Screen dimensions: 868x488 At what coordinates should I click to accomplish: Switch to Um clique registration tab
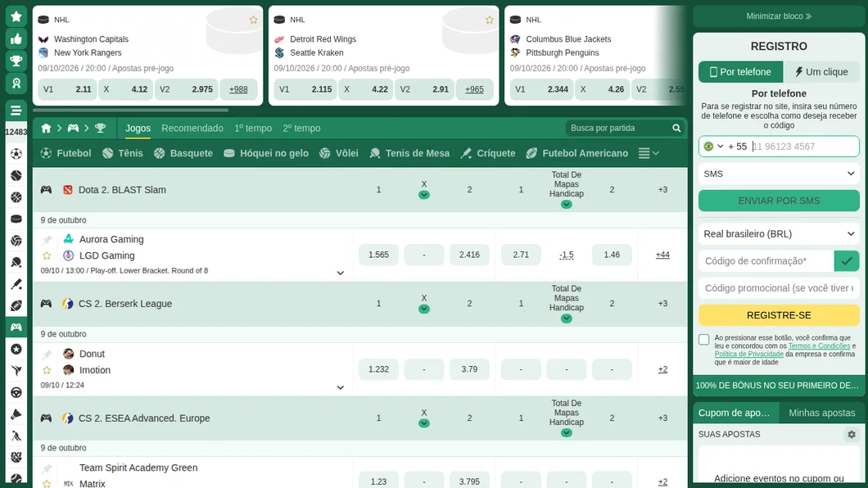tap(821, 72)
